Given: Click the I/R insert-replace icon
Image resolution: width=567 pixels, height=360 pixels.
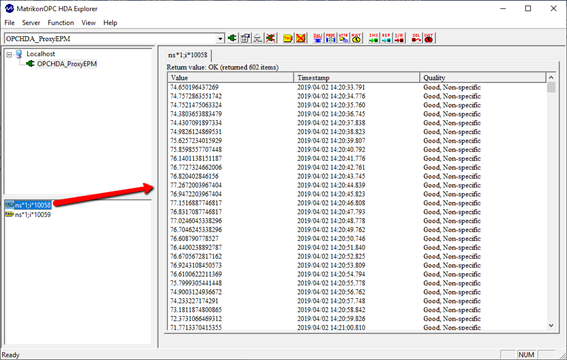Looking at the screenshot, I should point(399,38).
